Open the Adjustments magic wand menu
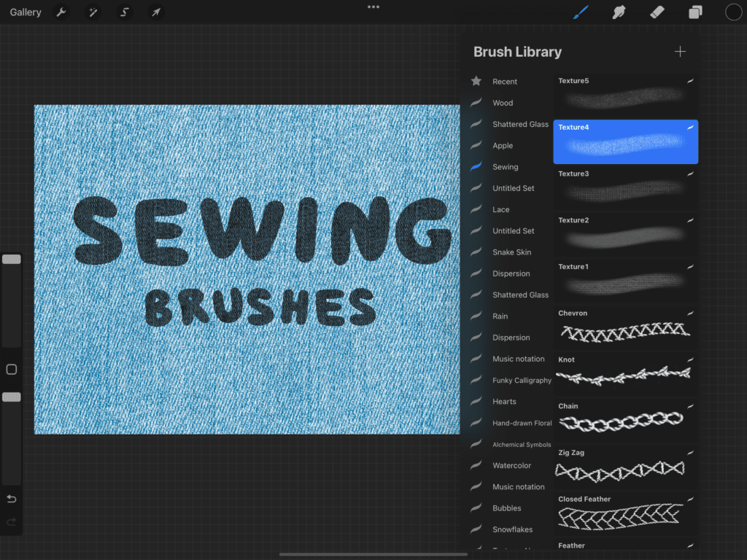 (93, 12)
